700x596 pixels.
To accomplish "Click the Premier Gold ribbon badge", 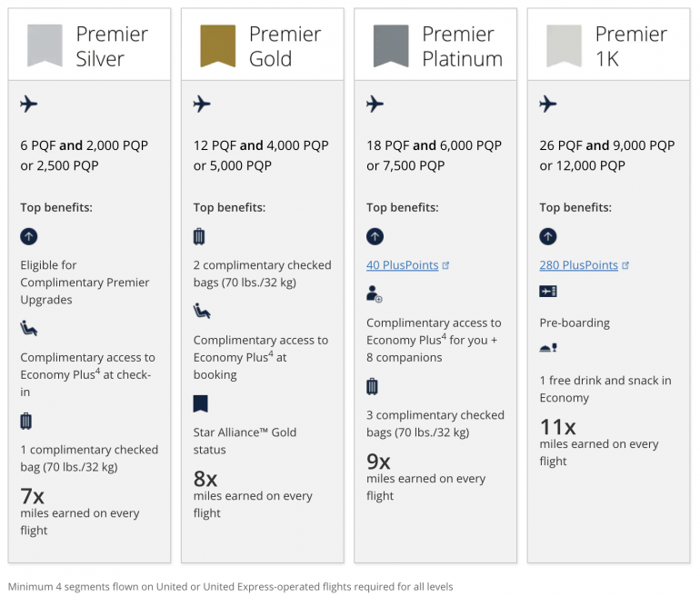I will (x=218, y=45).
